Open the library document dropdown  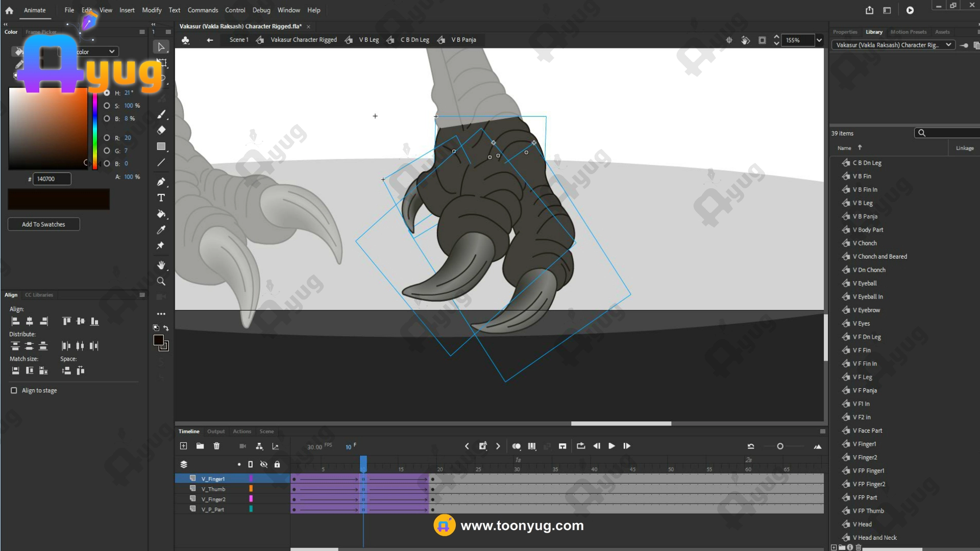coord(948,45)
